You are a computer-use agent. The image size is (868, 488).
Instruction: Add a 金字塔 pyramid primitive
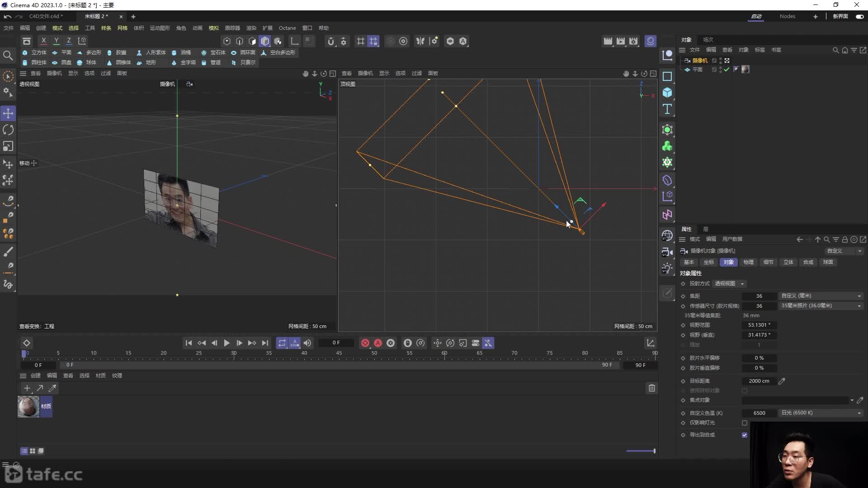point(184,62)
